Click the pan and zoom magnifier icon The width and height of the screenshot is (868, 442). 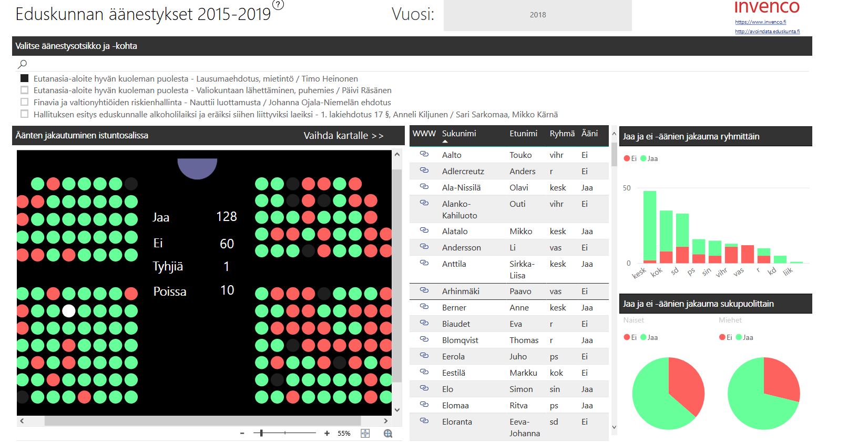[x=388, y=433]
